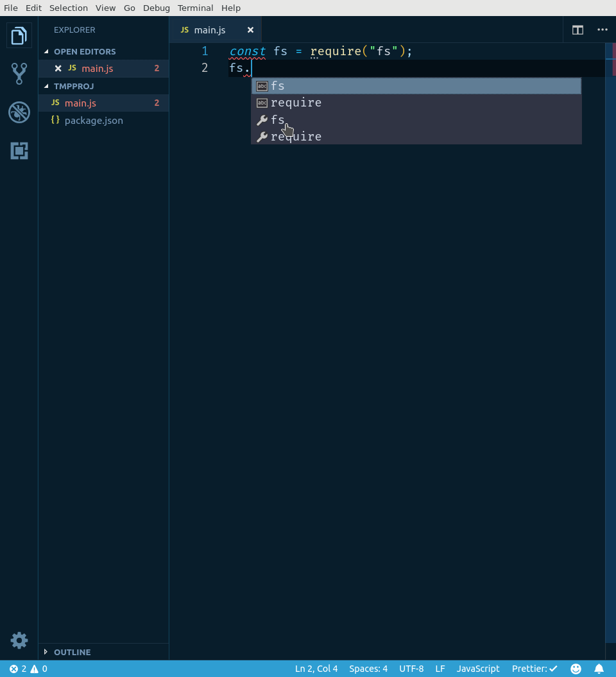616x677 pixels.
Task: Send feedback via smiley icon
Action: click(x=576, y=668)
